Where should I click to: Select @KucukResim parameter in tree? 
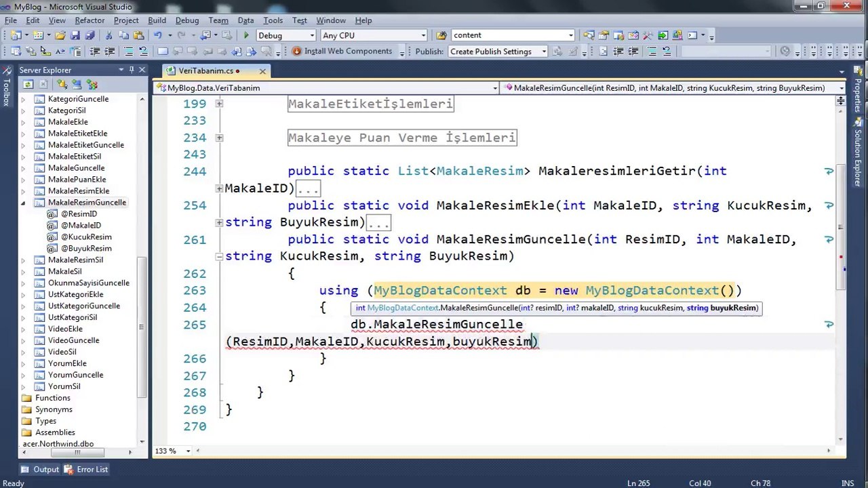tap(86, 237)
